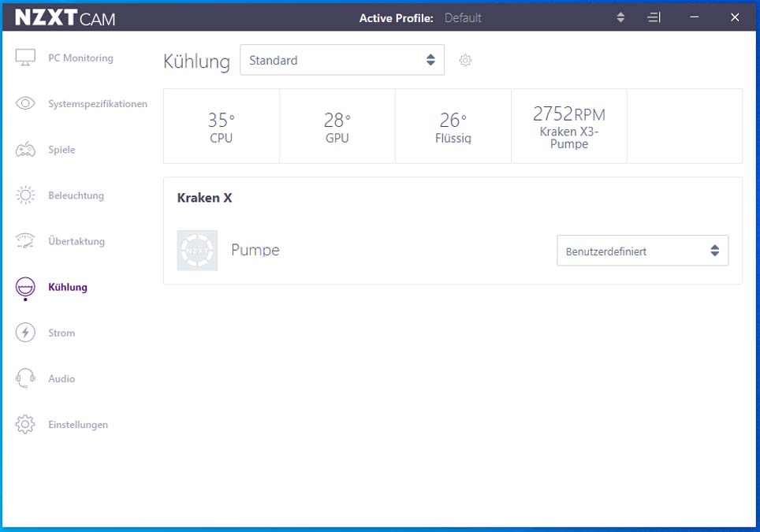The height and width of the screenshot is (532, 760).
Task: Select the Kühlung menu entry
Action: [67, 288]
